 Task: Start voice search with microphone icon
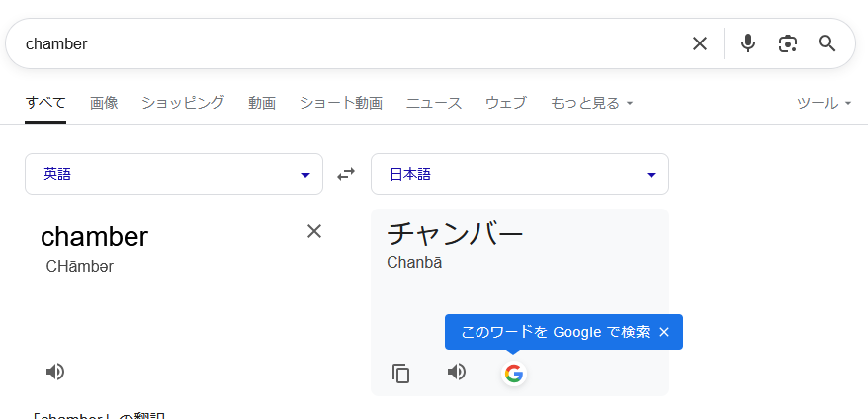tap(747, 43)
